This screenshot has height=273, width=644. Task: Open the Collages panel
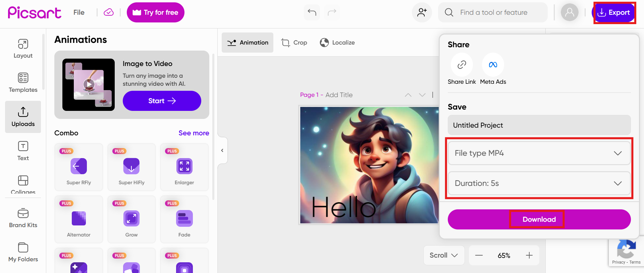(23, 184)
